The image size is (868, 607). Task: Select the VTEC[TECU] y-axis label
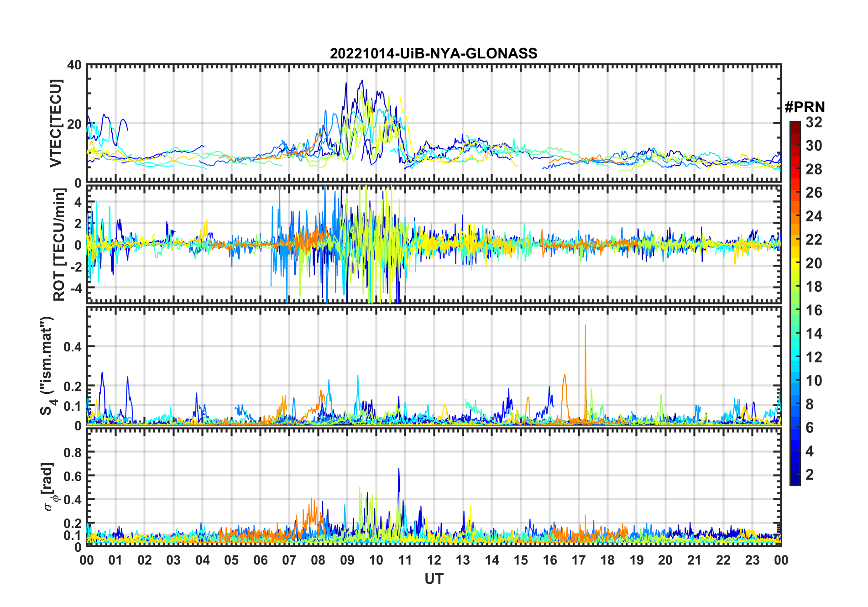click(x=56, y=123)
